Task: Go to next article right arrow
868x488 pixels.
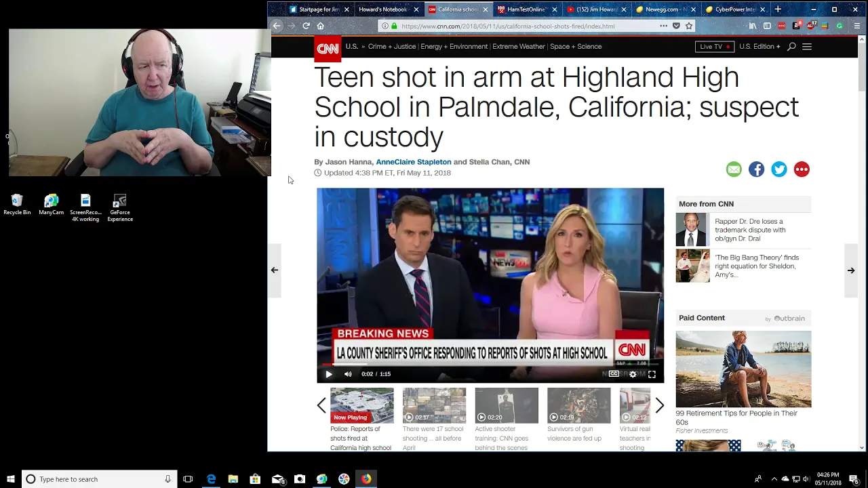Action: point(851,270)
